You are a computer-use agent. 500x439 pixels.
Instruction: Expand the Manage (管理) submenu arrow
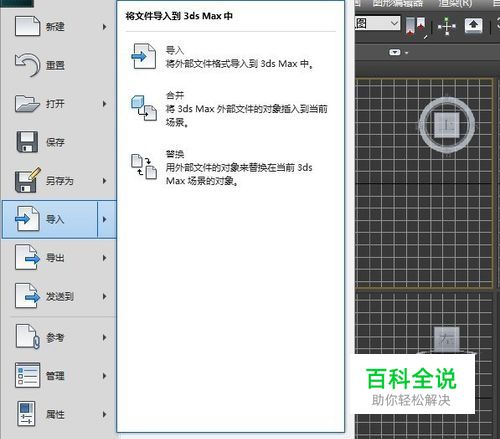coord(105,376)
